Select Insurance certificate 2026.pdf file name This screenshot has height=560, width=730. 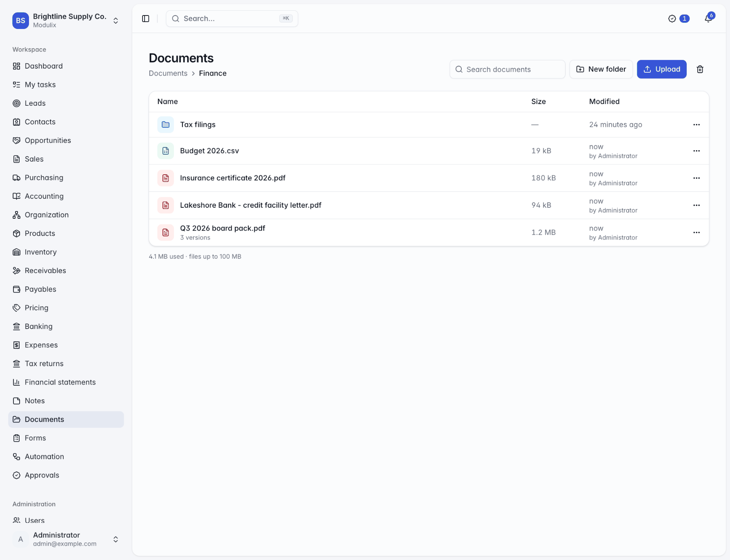pos(233,178)
